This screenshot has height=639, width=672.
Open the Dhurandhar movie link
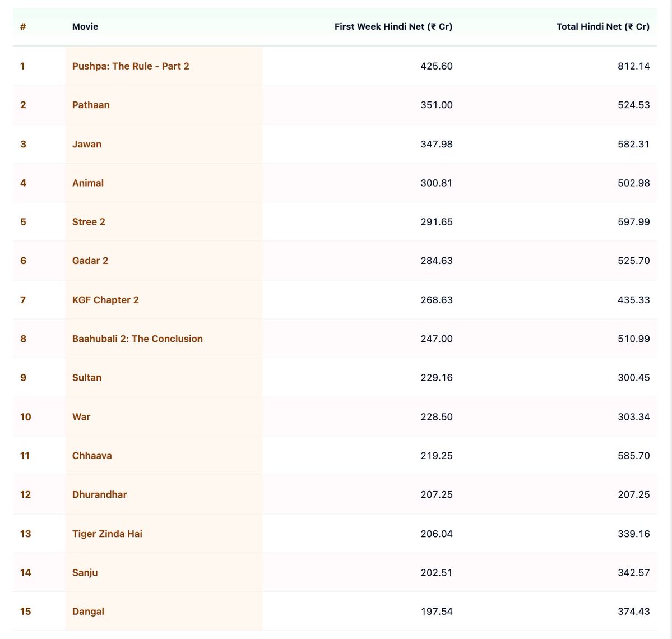click(99, 494)
